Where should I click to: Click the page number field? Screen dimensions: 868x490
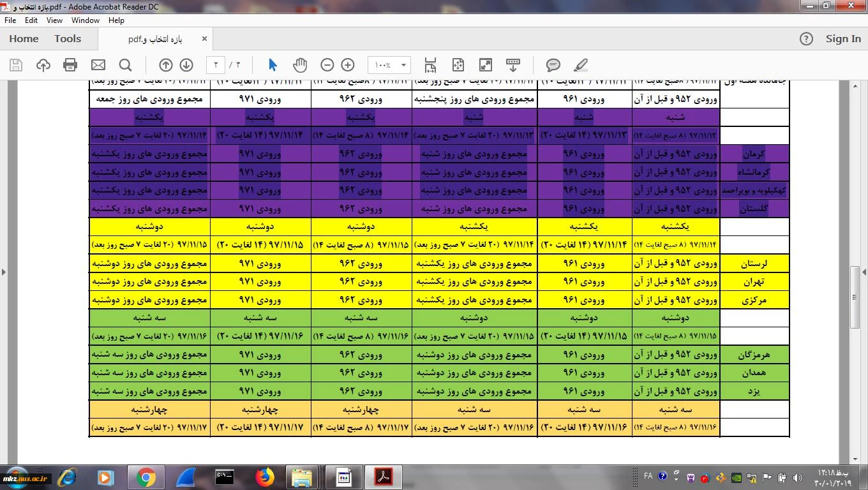216,65
